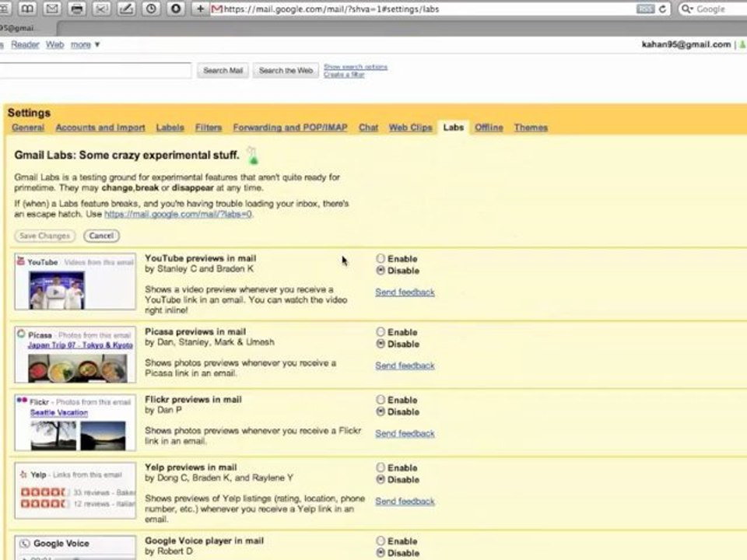Click the Gmail search input field
The image size is (747, 560).
tap(95, 71)
